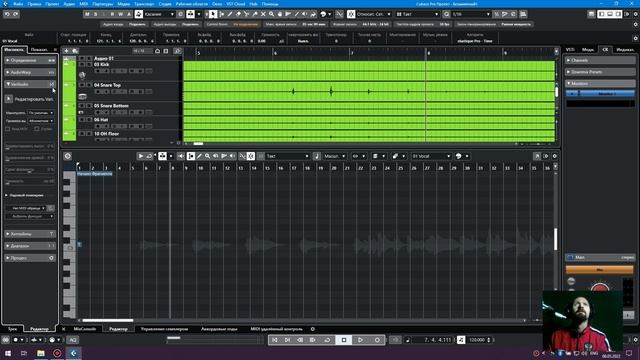
Task: Select the Glue tool
Action: (255, 14)
